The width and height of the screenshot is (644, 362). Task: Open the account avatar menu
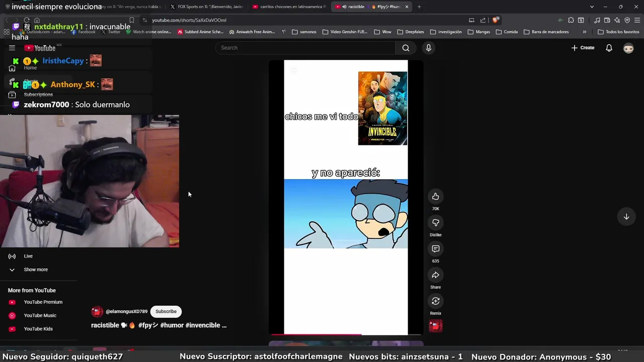point(628,48)
